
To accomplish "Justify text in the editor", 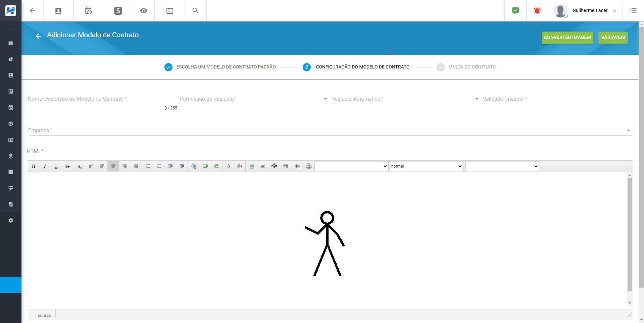I will pos(136,166).
